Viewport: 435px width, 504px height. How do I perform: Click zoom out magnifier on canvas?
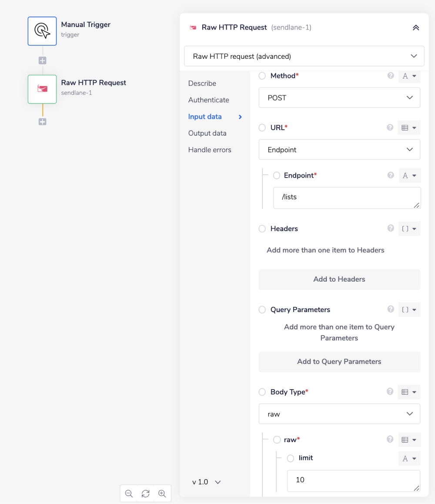click(x=129, y=494)
